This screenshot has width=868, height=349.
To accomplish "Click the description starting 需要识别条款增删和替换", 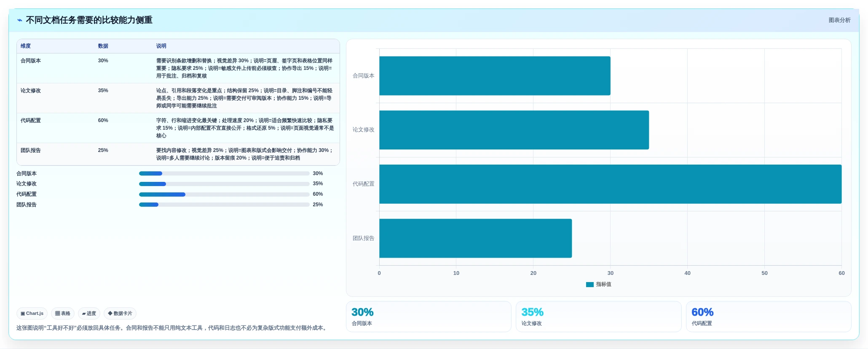I will [x=245, y=68].
